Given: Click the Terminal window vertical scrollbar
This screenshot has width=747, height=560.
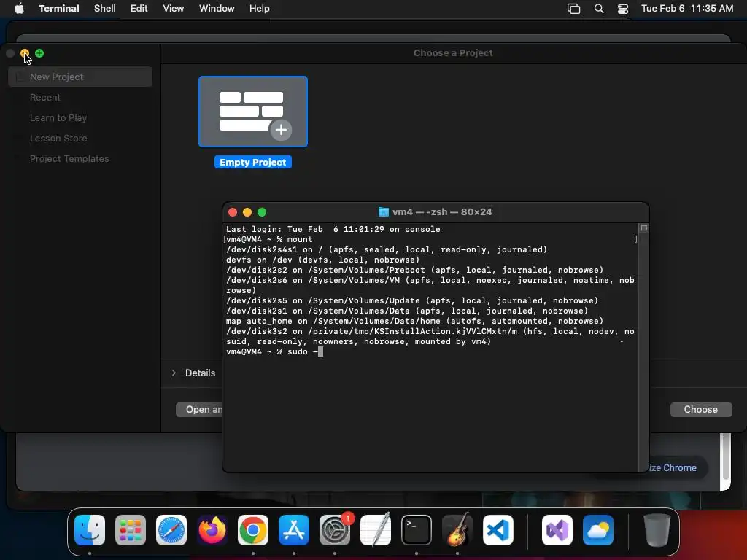Looking at the screenshot, I should tap(643, 348).
